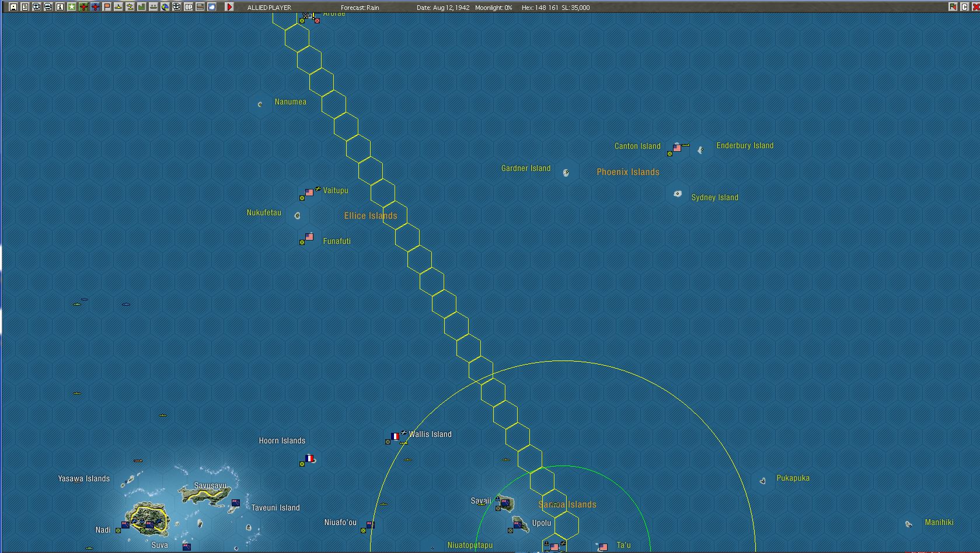This screenshot has height=553, width=980.
Task: Open the green factory toolbar icon
Action: pyautogui.click(x=142, y=7)
